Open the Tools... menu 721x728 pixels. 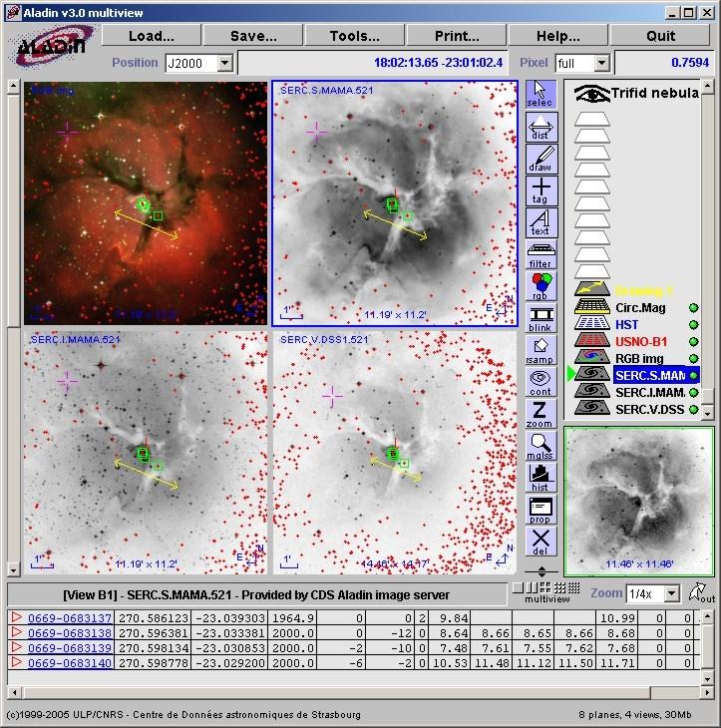(354, 36)
